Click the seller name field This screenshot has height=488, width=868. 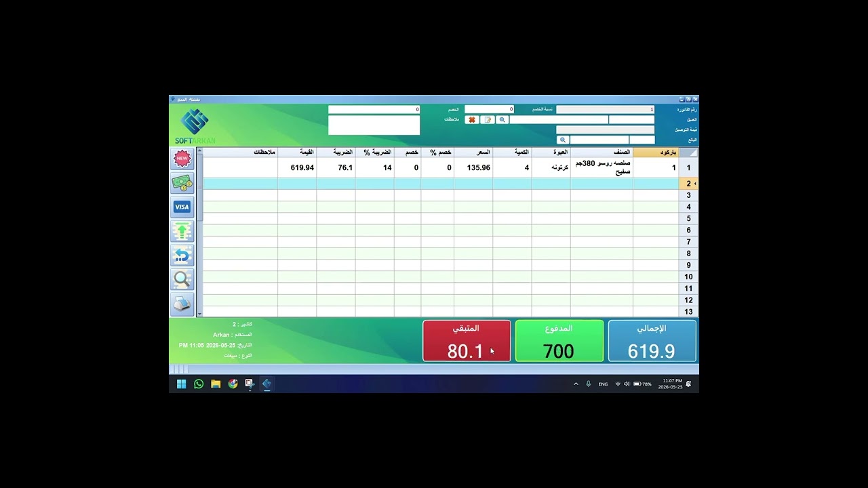click(599, 140)
